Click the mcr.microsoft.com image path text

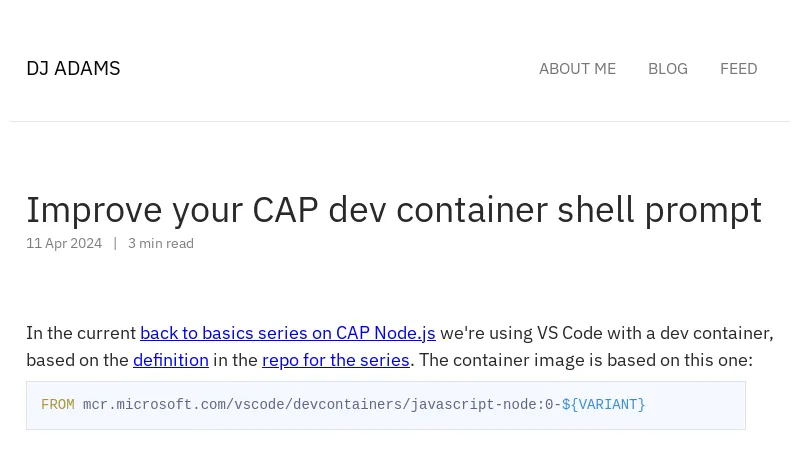click(318, 405)
